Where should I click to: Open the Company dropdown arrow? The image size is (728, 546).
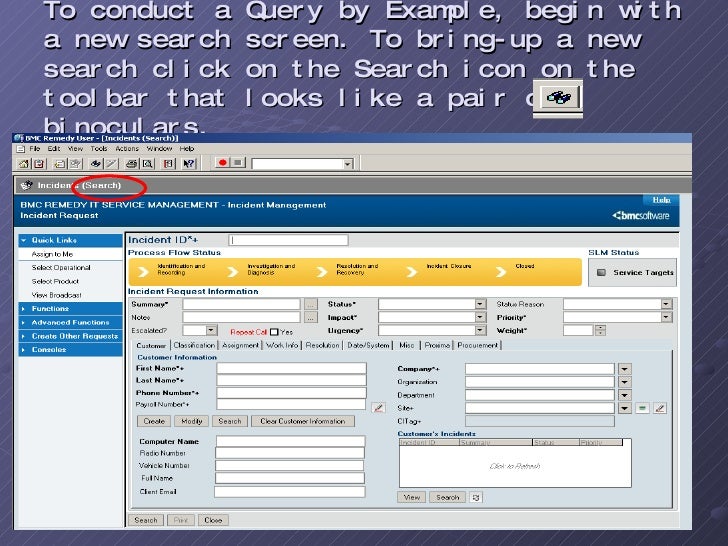(624, 369)
